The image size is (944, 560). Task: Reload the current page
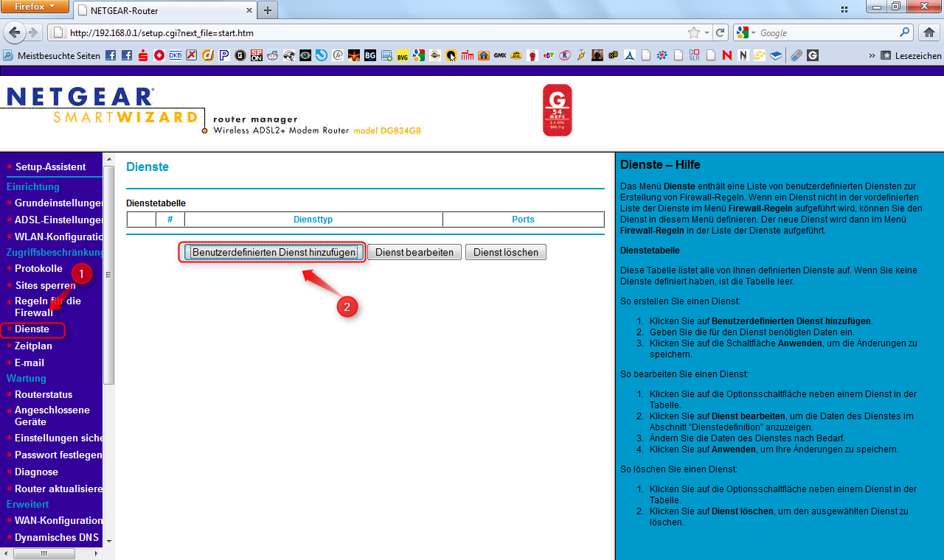coord(720,32)
